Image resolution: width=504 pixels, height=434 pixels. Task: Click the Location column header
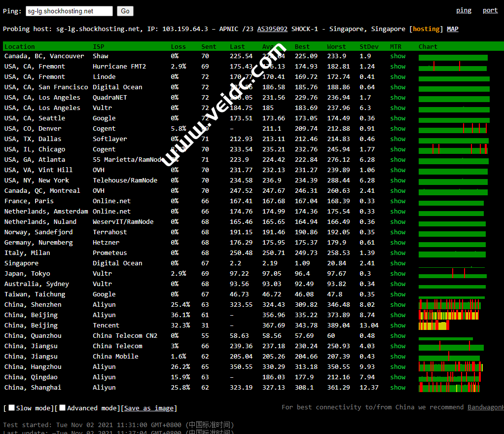20,47
